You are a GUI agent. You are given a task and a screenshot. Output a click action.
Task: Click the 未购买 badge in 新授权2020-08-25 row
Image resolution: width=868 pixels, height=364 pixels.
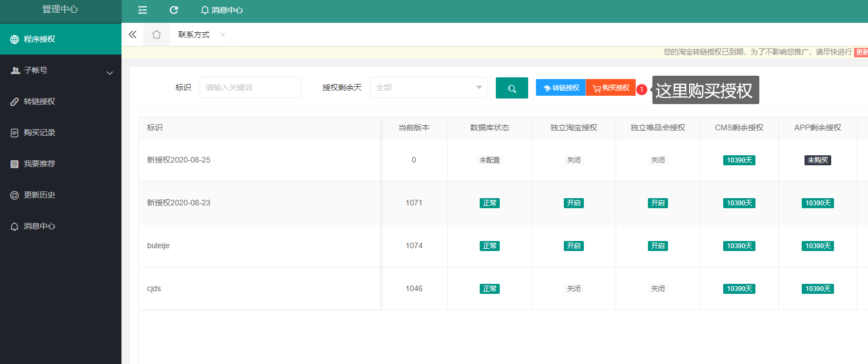818,160
